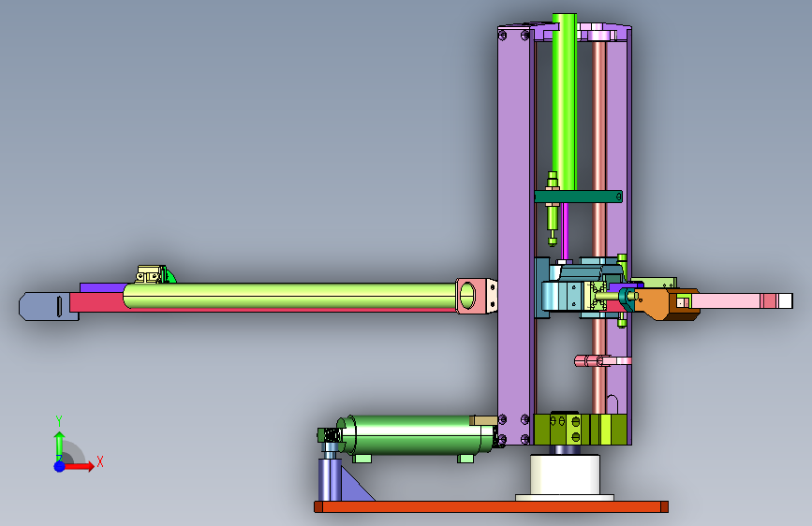This screenshot has width=812, height=526.
Task: Select the dark green horizontal bracket plate
Action: point(579,197)
